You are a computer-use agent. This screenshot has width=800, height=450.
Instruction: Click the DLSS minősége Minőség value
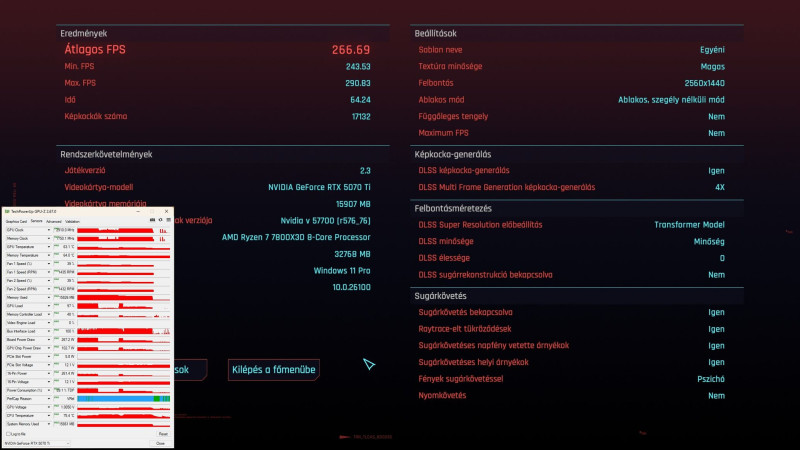pos(709,241)
